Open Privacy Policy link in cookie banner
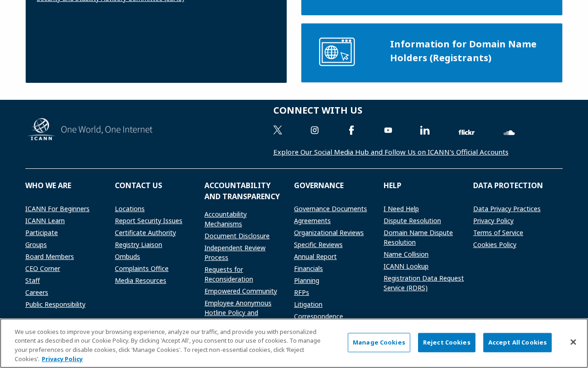The height and width of the screenshot is (368, 588). [62, 359]
